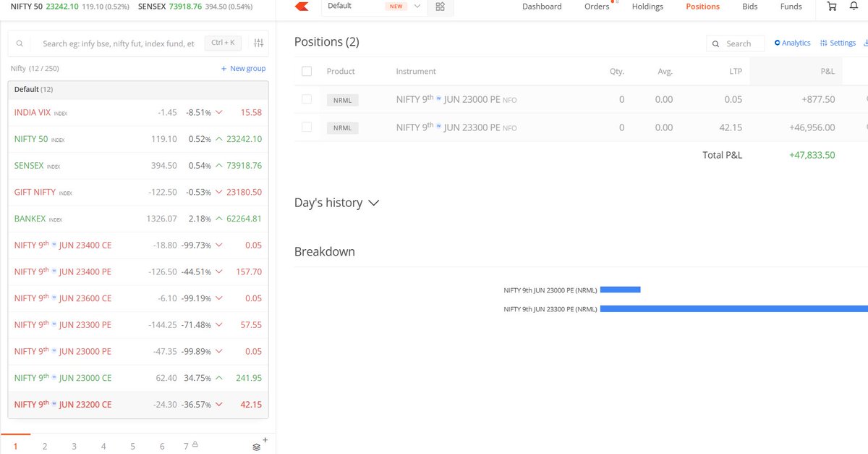Select the SENSEX watchlist row
Image resolution: width=868 pixels, height=454 pixels.
(138, 166)
